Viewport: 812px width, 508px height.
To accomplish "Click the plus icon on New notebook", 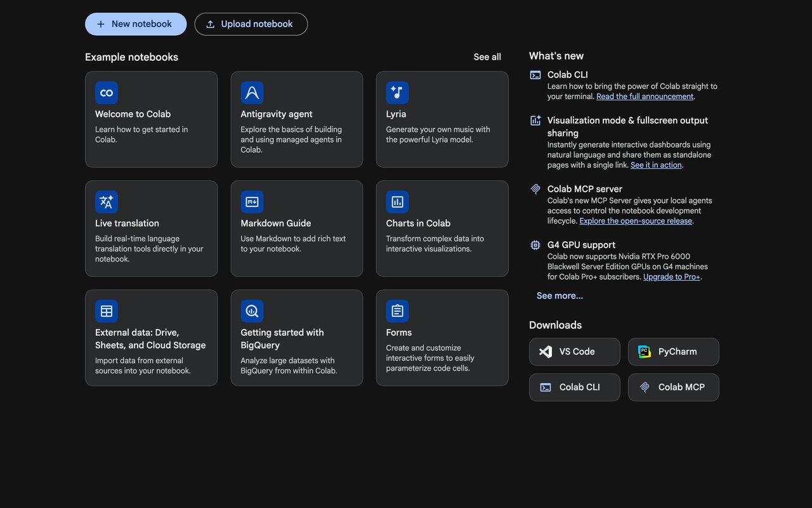I will click(101, 24).
